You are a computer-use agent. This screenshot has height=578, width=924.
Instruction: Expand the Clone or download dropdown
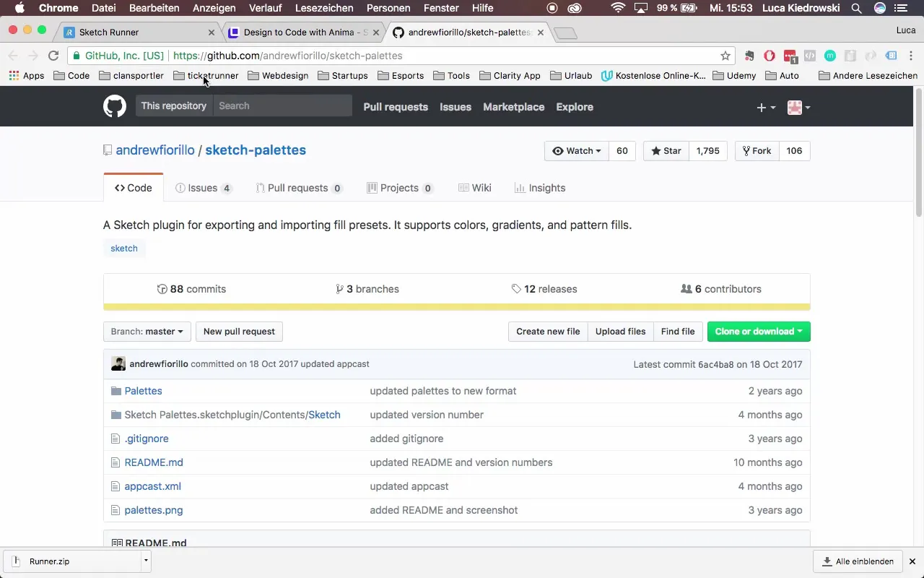click(759, 332)
